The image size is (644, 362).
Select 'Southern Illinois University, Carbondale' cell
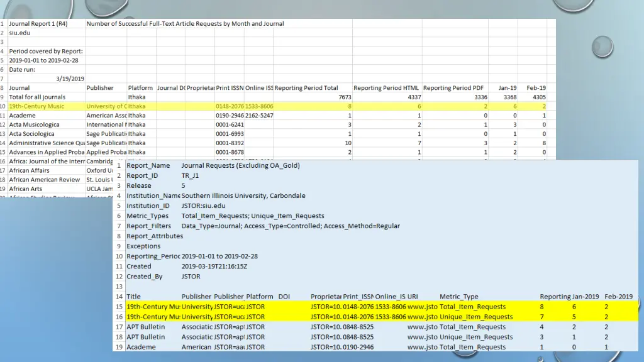click(x=243, y=196)
